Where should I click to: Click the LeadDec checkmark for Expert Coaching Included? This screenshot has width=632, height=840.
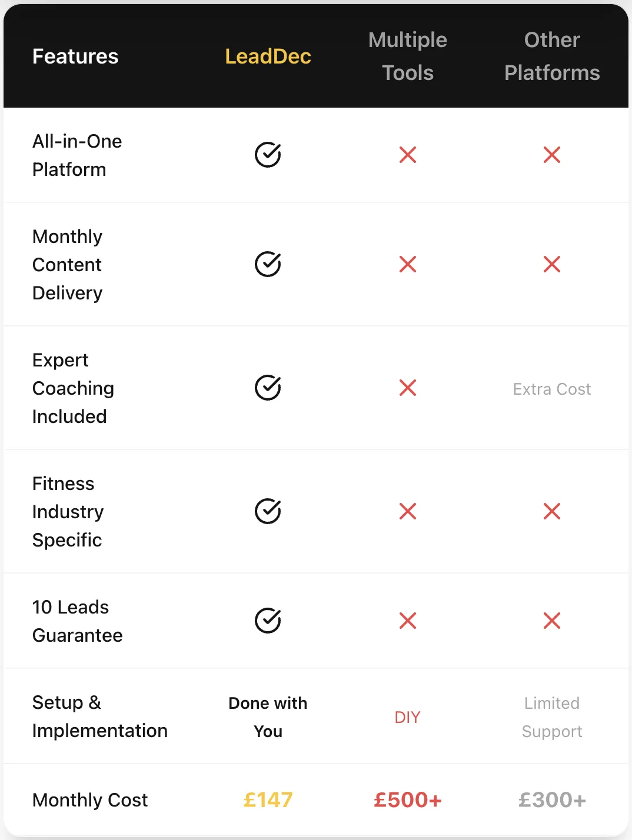tap(268, 388)
